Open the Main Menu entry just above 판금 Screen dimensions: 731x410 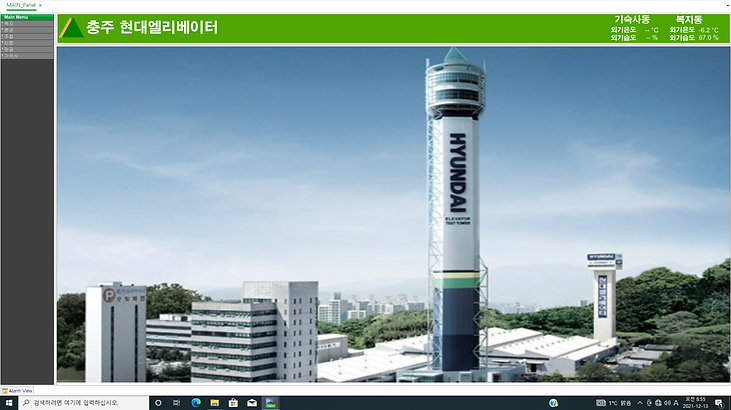(x=28, y=43)
